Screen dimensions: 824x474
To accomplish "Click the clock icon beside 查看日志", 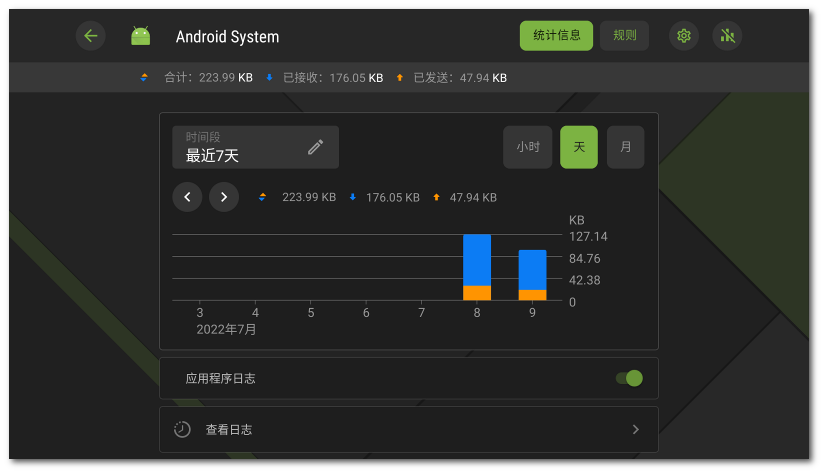I will pyautogui.click(x=182, y=429).
